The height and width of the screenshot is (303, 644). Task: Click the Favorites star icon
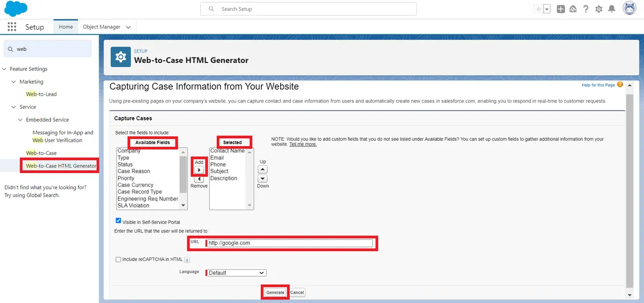pyautogui.click(x=538, y=9)
